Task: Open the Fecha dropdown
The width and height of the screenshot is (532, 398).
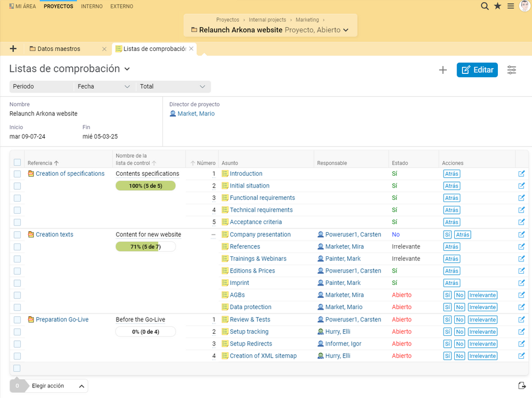Action: 104,86
